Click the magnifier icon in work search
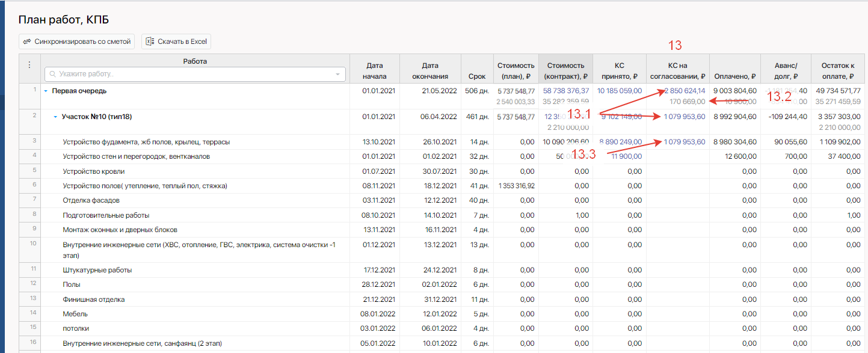Image resolution: width=868 pixels, height=353 pixels. click(x=53, y=74)
